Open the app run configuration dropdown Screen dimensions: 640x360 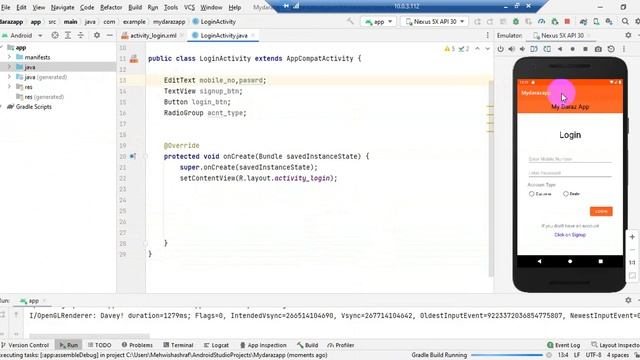coord(379,21)
